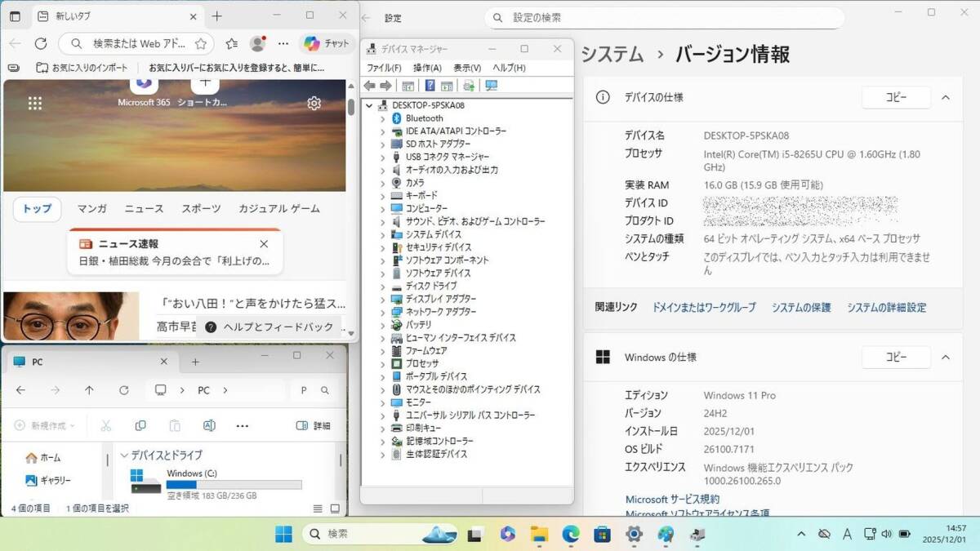Open システムの詳細設定 link
Screen dimensions: 980x551
(886, 308)
